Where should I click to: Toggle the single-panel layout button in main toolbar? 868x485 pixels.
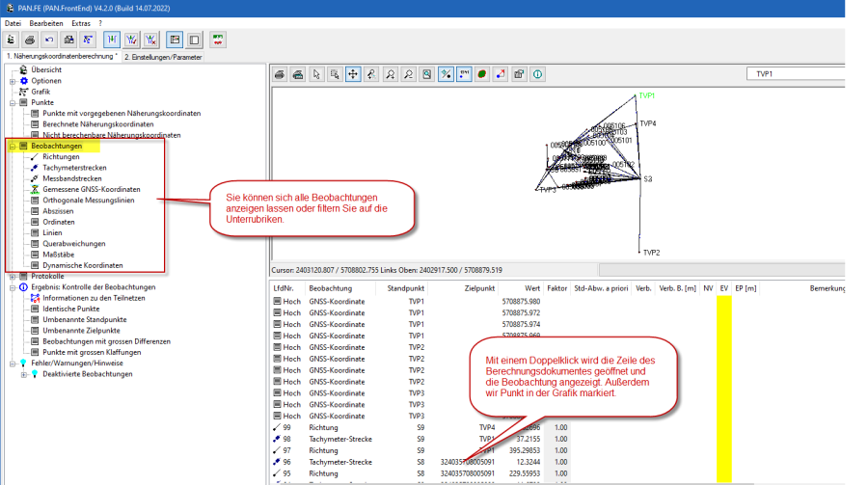coord(194,40)
